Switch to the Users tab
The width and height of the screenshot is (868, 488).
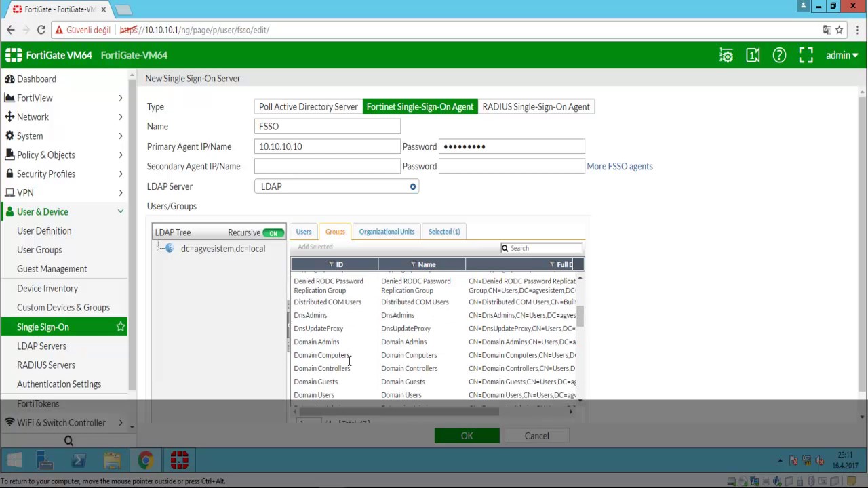(x=304, y=232)
